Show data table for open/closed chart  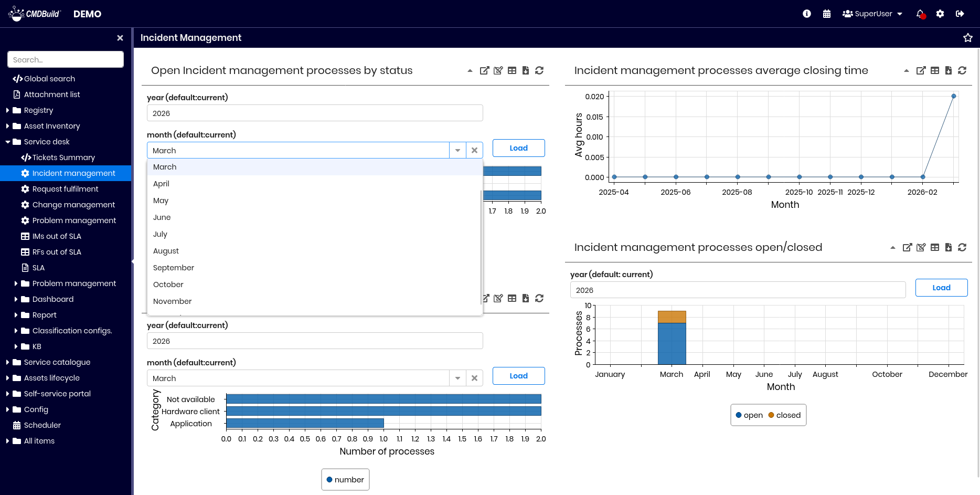934,247
